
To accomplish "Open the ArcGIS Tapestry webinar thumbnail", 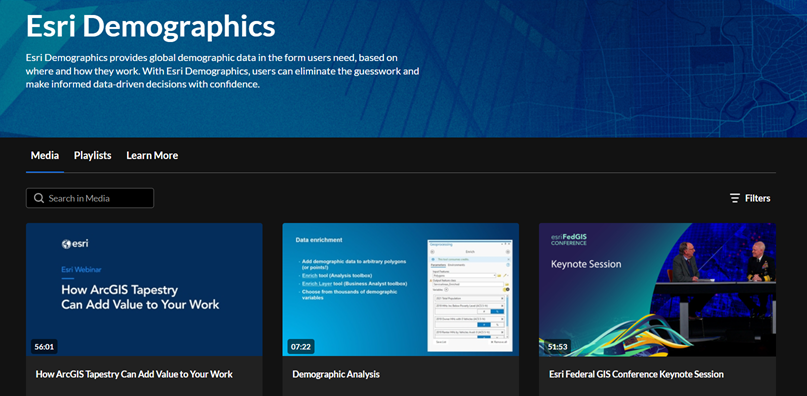I will point(144,289).
